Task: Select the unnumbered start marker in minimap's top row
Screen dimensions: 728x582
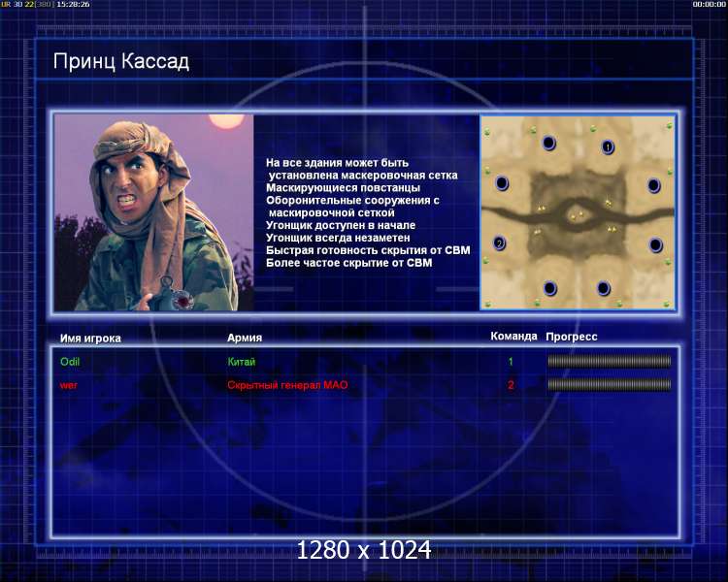Action: point(548,143)
